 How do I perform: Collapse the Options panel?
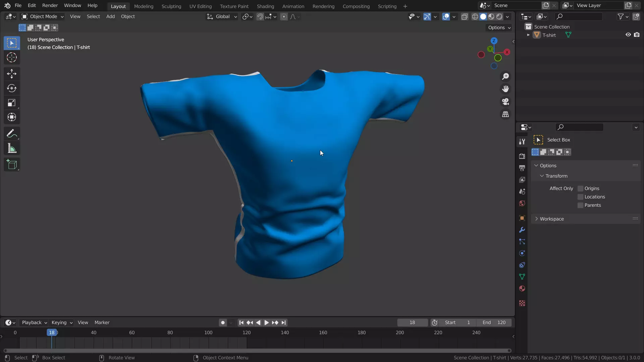coord(536,166)
